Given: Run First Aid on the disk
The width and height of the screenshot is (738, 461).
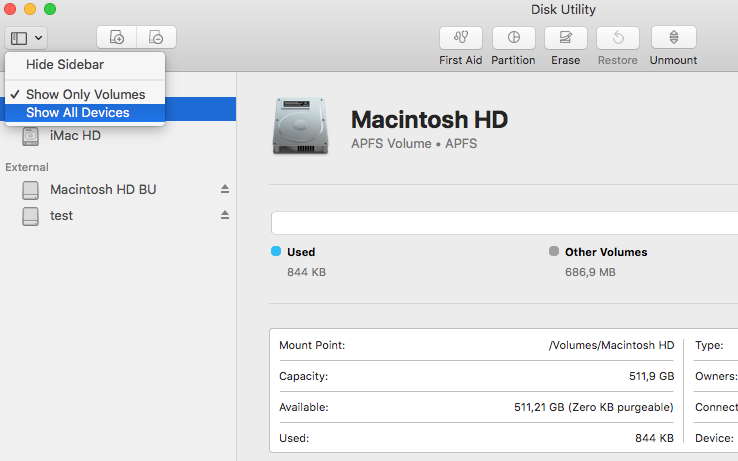Looking at the screenshot, I should click(461, 38).
